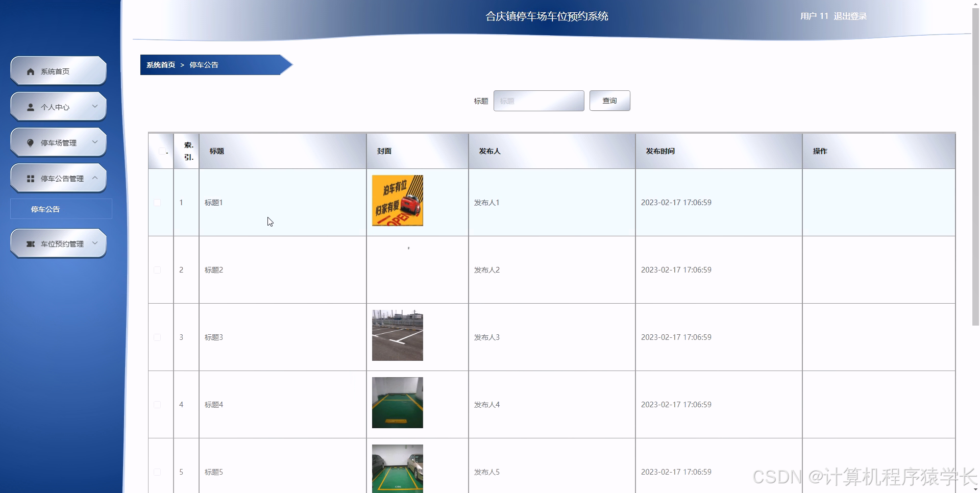Click the publish time in row 标题3
980x493 pixels.
[x=676, y=337]
